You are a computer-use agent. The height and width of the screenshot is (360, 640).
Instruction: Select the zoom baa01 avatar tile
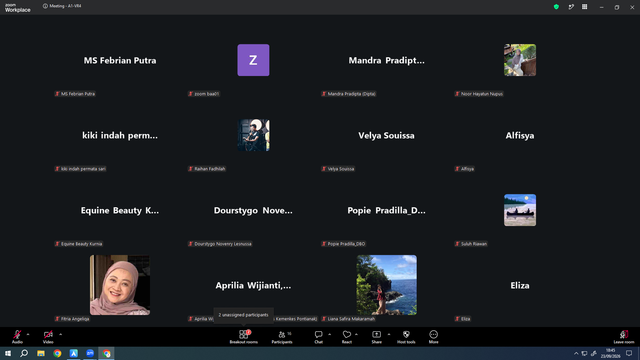tap(253, 60)
